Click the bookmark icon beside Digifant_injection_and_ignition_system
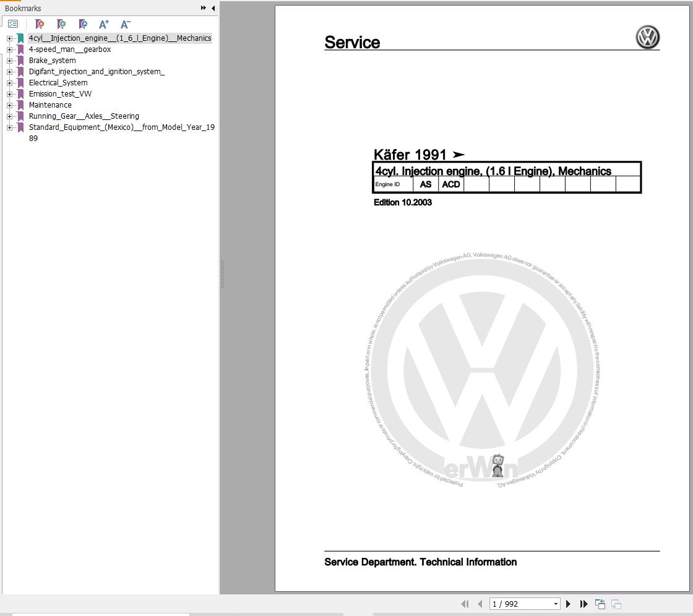 tap(20, 72)
